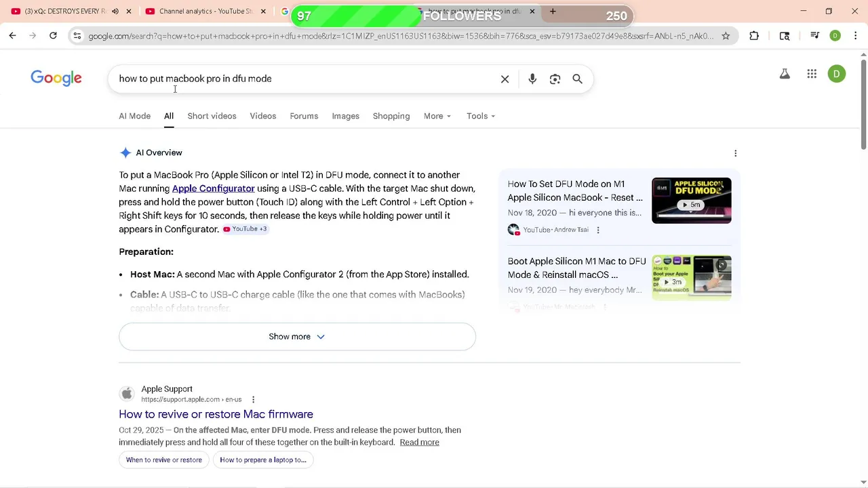Screen dimensions: 868x488
Task: Select the Images filter
Action: click(345, 116)
